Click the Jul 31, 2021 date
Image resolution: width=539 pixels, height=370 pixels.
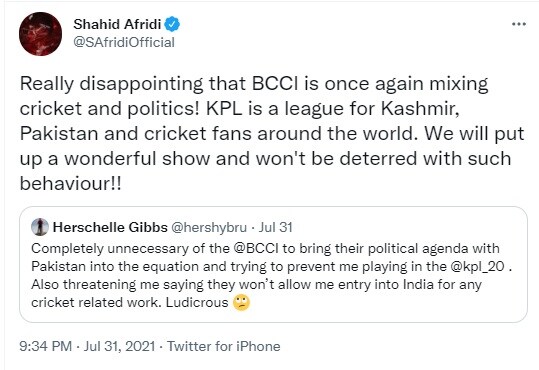pyautogui.click(x=119, y=346)
